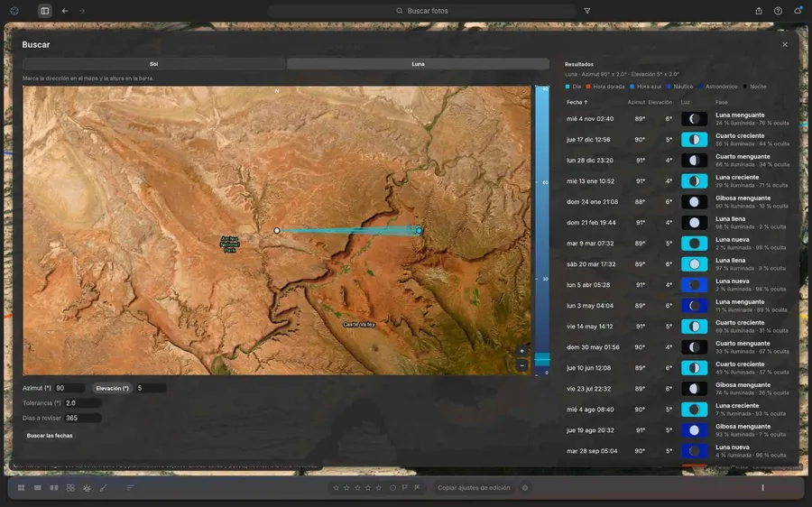Image resolution: width=812 pixels, height=507 pixels.
Task: Toggle the Elevación (°) button
Action: pyautogui.click(x=113, y=388)
